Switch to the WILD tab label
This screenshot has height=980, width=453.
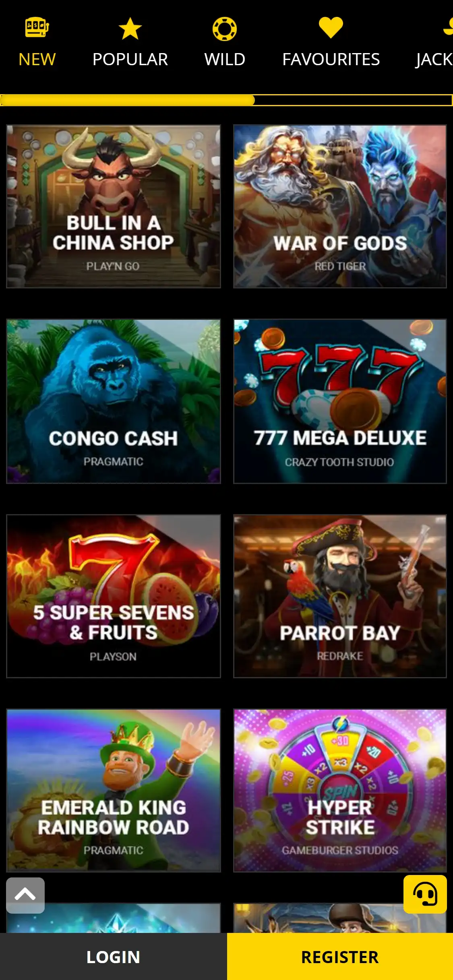225,60
